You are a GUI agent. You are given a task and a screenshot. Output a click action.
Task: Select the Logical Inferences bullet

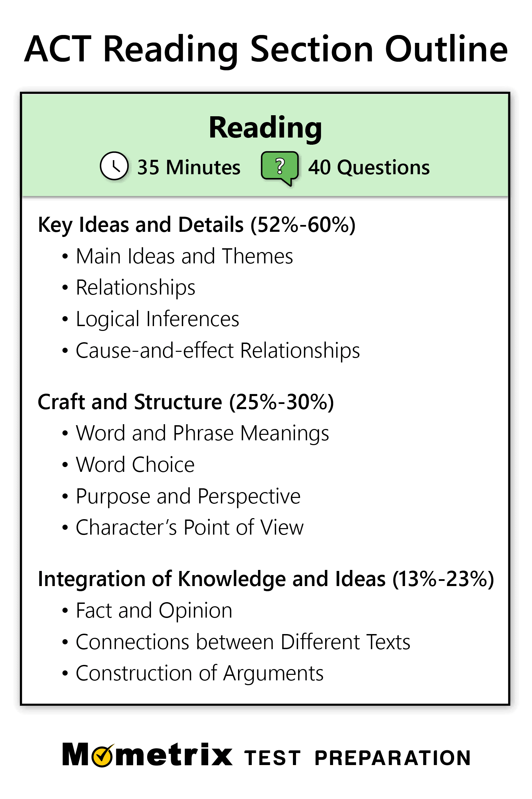157,319
